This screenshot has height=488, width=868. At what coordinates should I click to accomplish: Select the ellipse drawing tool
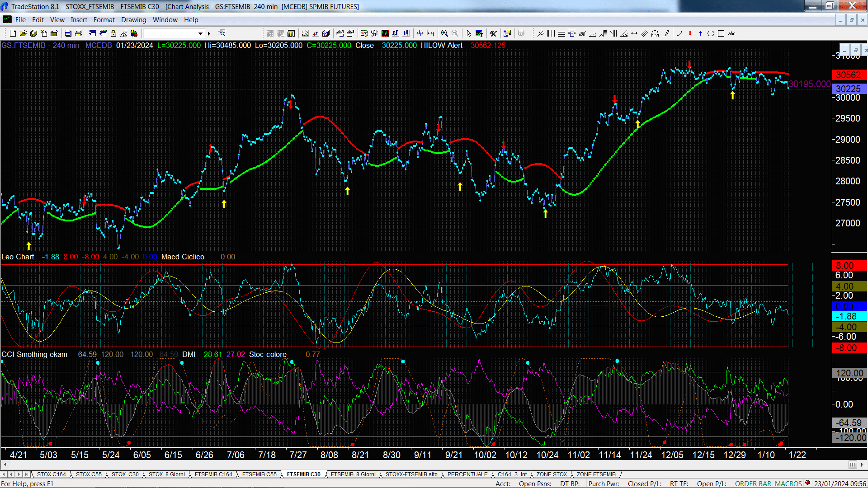(711, 33)
